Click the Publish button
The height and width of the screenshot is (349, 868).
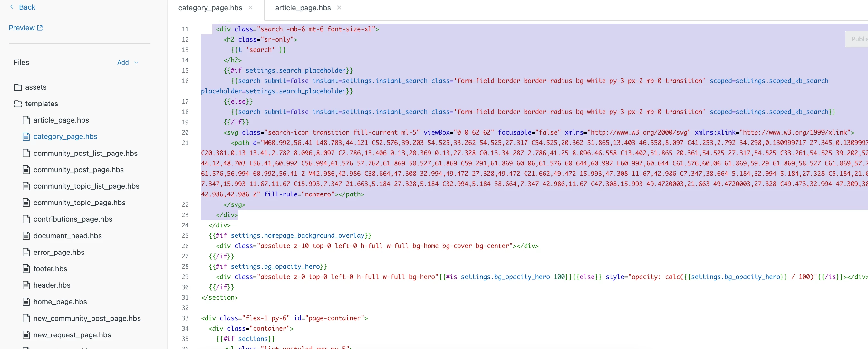tap(858, 39)
